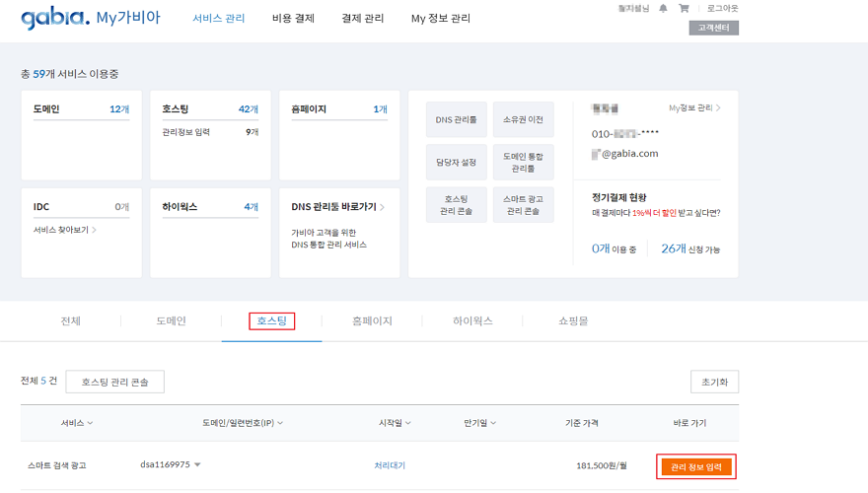Switch to the 도메인 tab
868x493 pixels.
171,320
